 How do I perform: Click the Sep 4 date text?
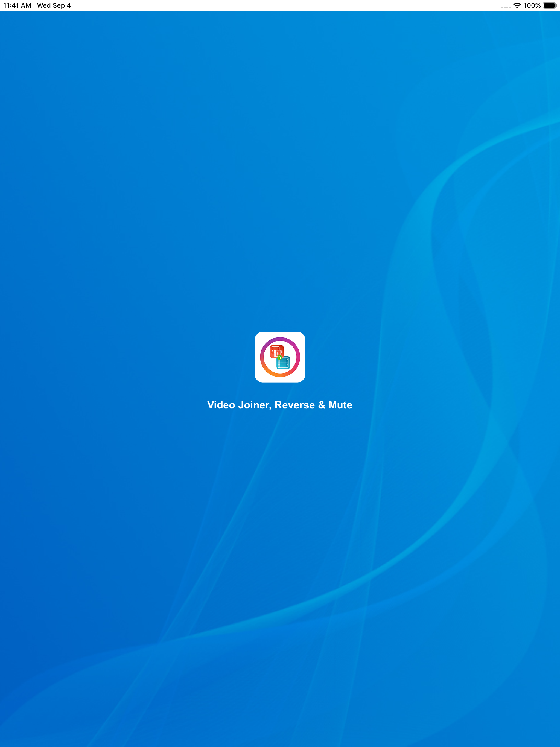(x=62, y=5)
